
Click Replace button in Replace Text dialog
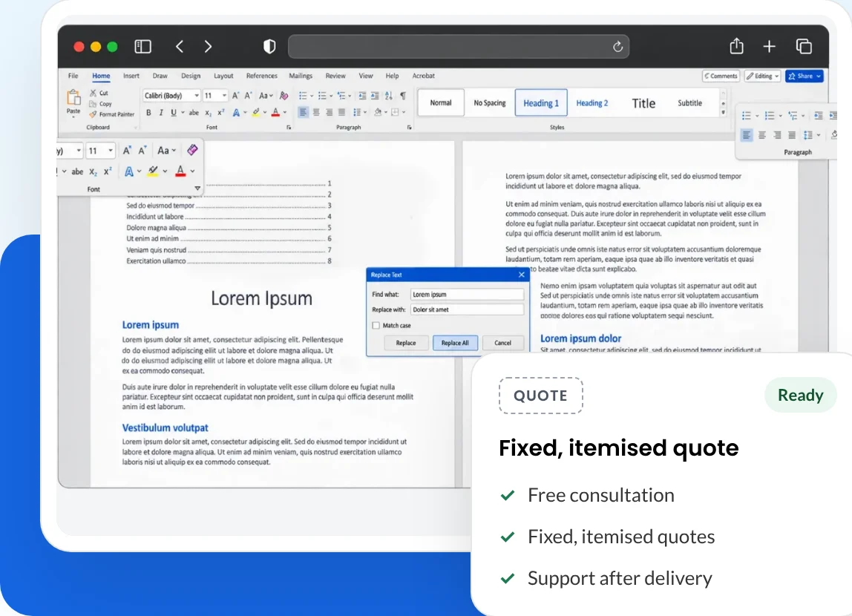click(x=406, y=343)
